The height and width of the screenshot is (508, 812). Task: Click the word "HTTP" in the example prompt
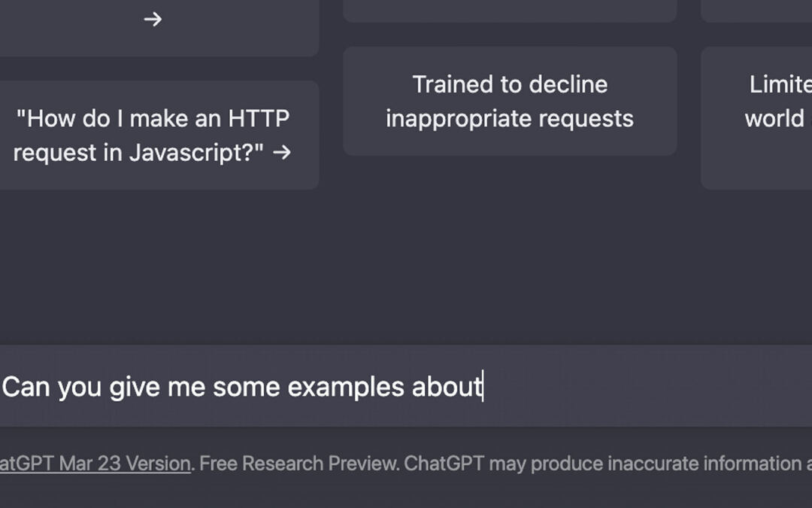coord(259,119)
